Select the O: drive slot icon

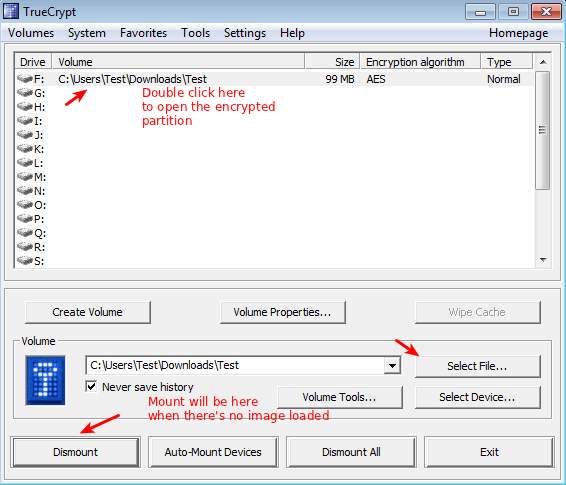(25, 205)
